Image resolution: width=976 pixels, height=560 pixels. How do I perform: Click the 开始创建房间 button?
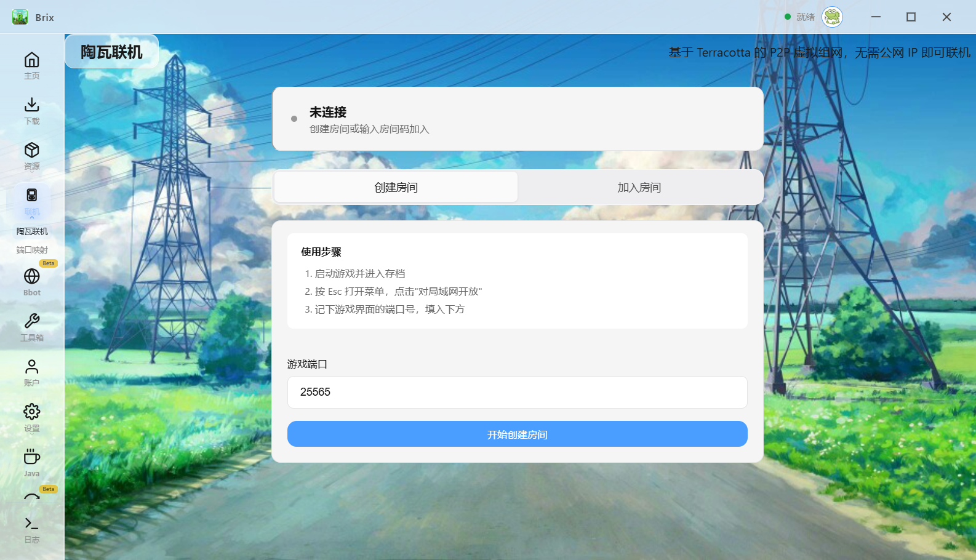[x=518, y=434]
